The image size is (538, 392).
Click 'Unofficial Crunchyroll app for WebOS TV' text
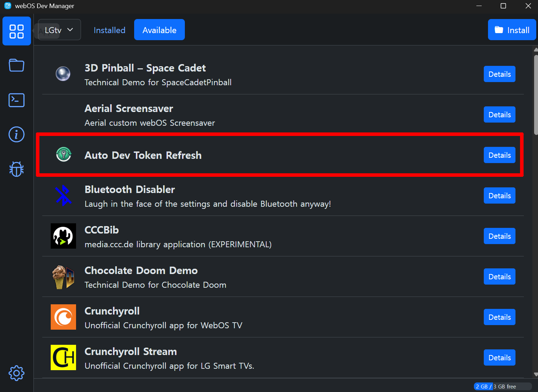click(163, 325)
